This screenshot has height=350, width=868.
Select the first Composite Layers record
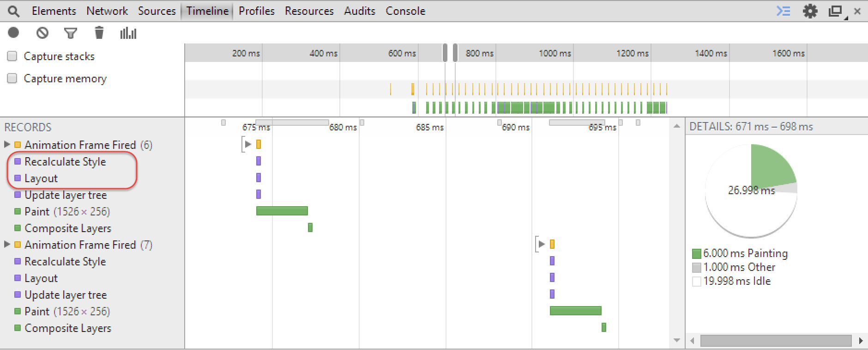click(68, 228)
